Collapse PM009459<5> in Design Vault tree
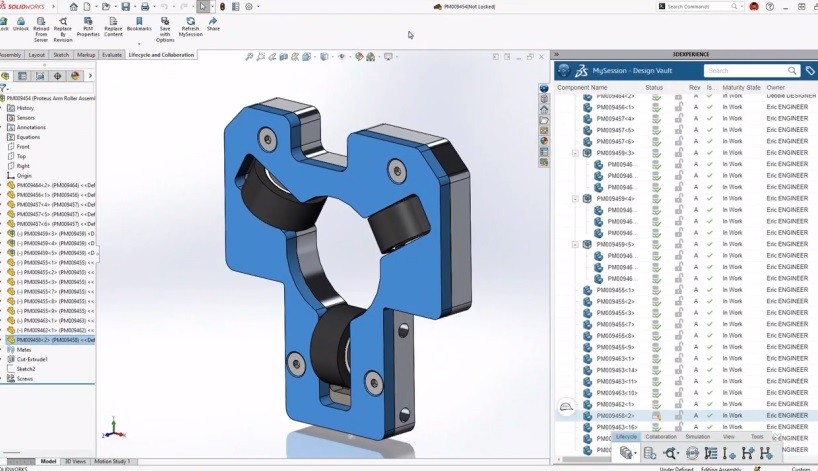Viewport: 818px width, 471px height. pos(575,245)
